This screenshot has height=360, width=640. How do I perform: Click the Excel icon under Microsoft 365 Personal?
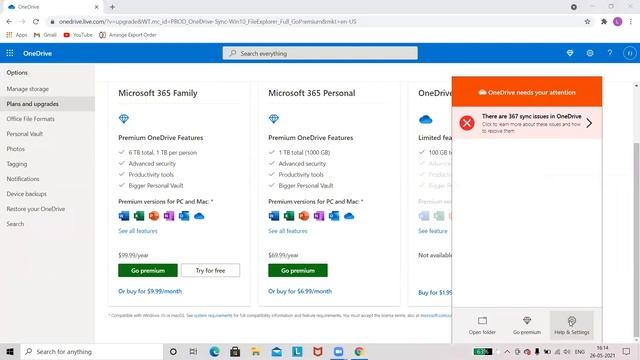click(289, 216)
